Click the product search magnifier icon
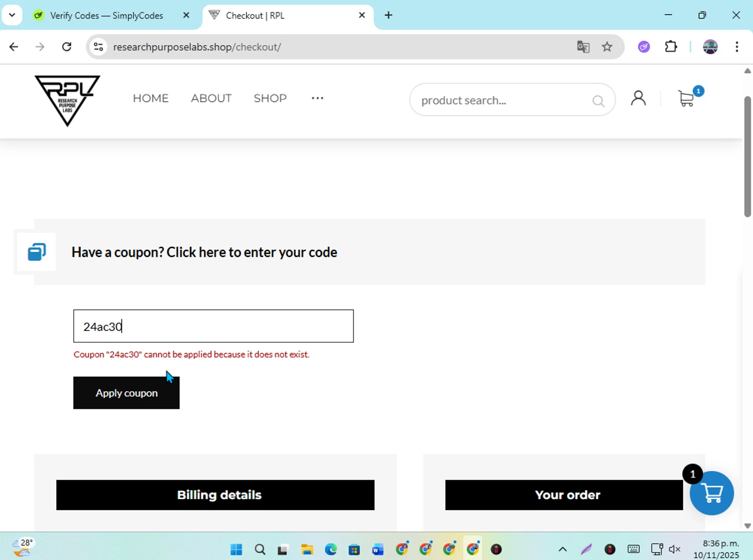The height and width of the screenshot is (560, 753). point(598,101)
